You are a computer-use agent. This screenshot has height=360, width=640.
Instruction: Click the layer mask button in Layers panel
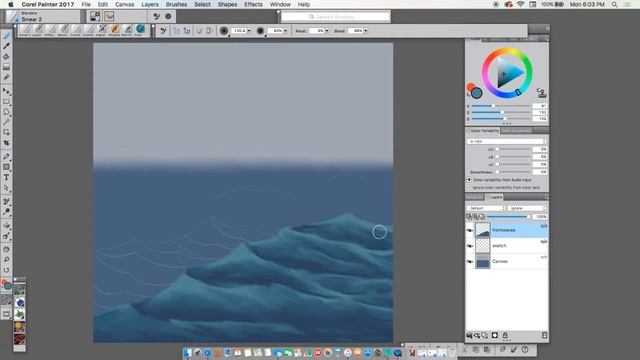tap(495, 336)
